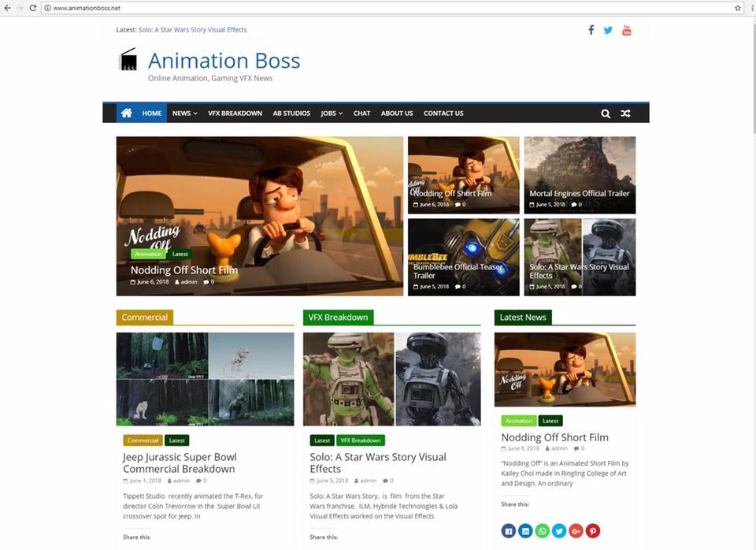756x550 pixels.
Task: Open the Facebook page icon in top bar
Action: pyautogui.click(x=591, y=30)
